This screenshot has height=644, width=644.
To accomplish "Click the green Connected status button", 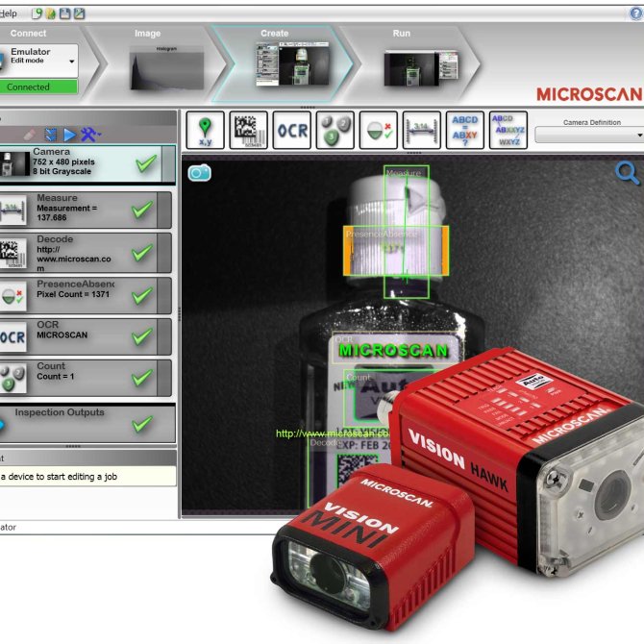I will coord(38,87).
